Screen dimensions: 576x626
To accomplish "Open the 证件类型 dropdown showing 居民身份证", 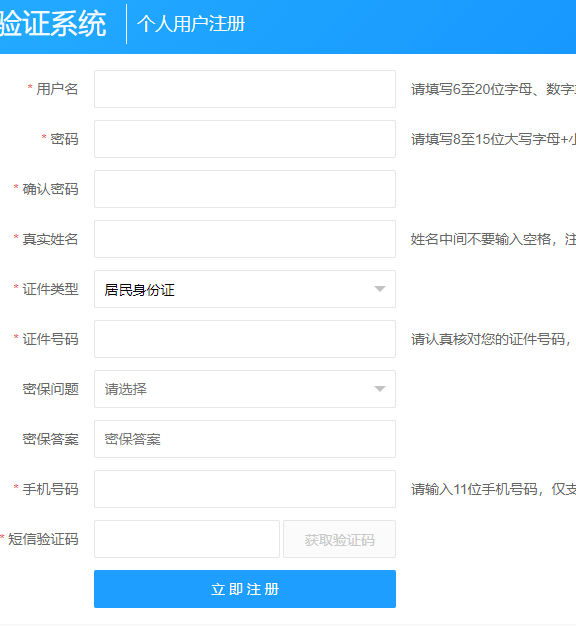I will [245, 289].
